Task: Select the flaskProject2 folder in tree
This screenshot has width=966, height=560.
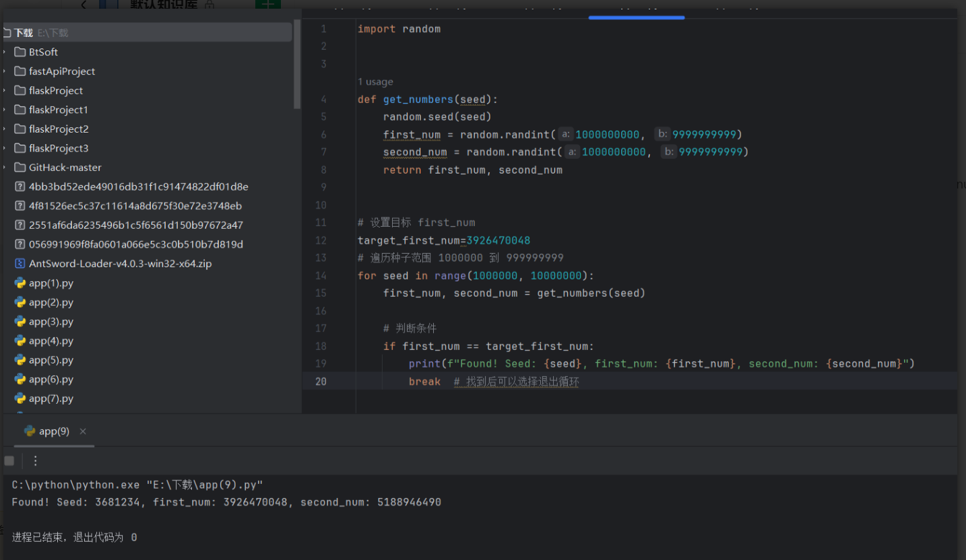Action: (59, 129)
